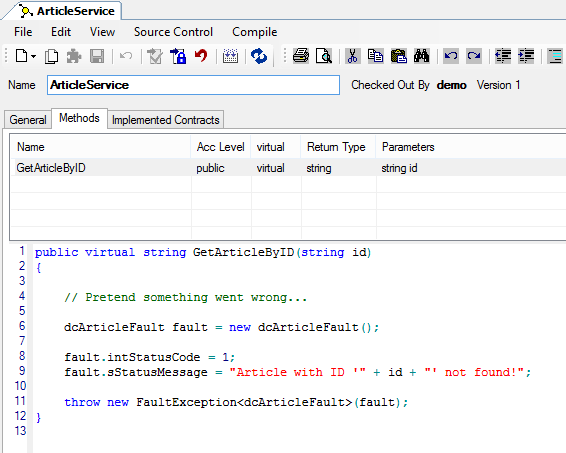The width and height of the screenshot is (566, 453).
Task: Click the Copy icon in the editor toolbar
Action: (375, 56)
